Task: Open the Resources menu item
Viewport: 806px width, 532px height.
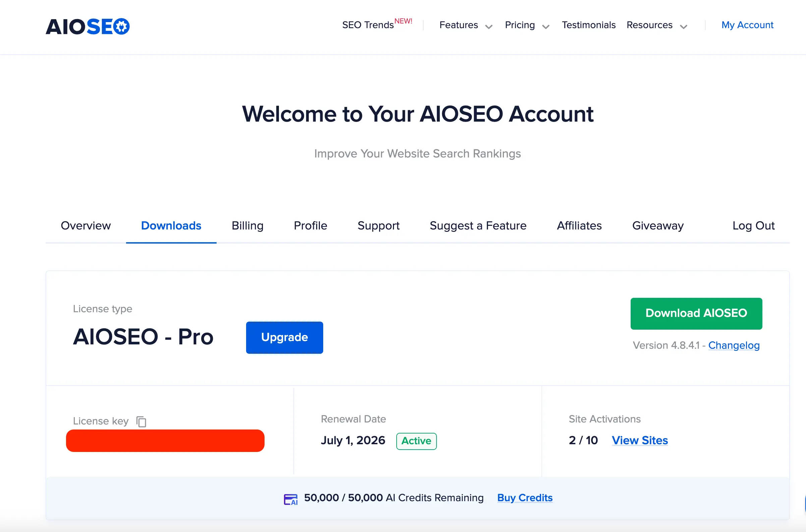Action: click(x=649, y=25)
